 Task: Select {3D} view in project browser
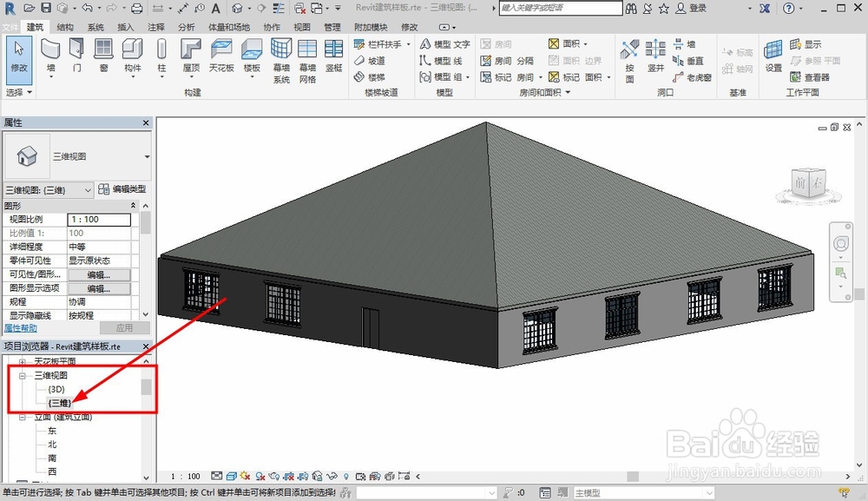(56, 389)
